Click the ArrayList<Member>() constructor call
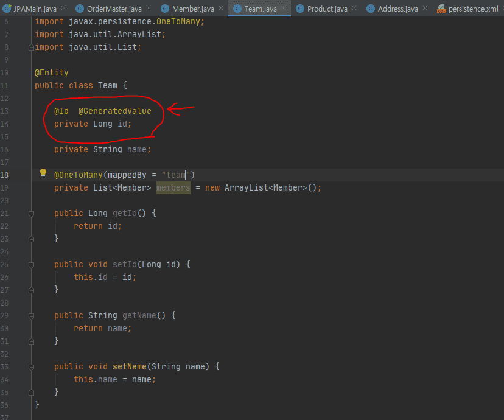 [x=270, y=187]
